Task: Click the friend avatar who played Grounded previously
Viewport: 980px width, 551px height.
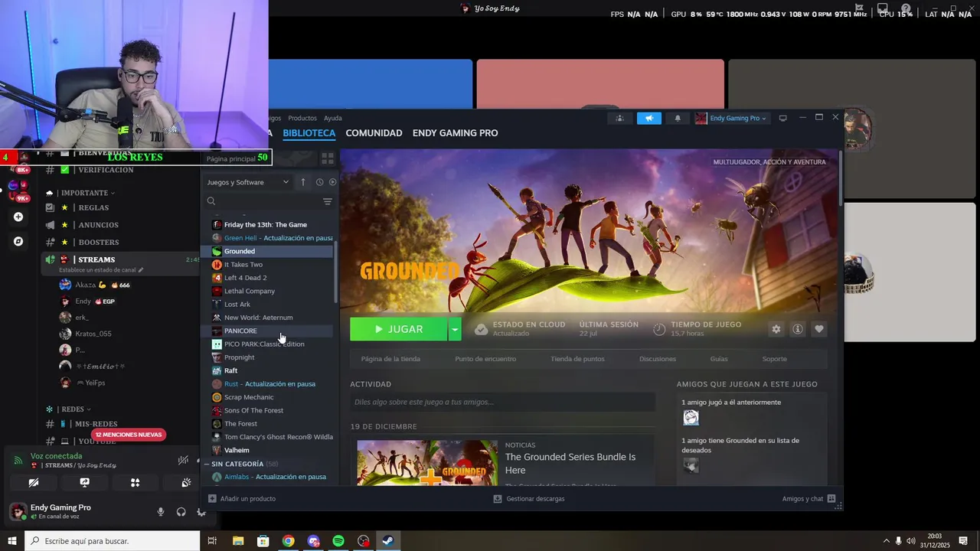Action: (x=691, y=417)
